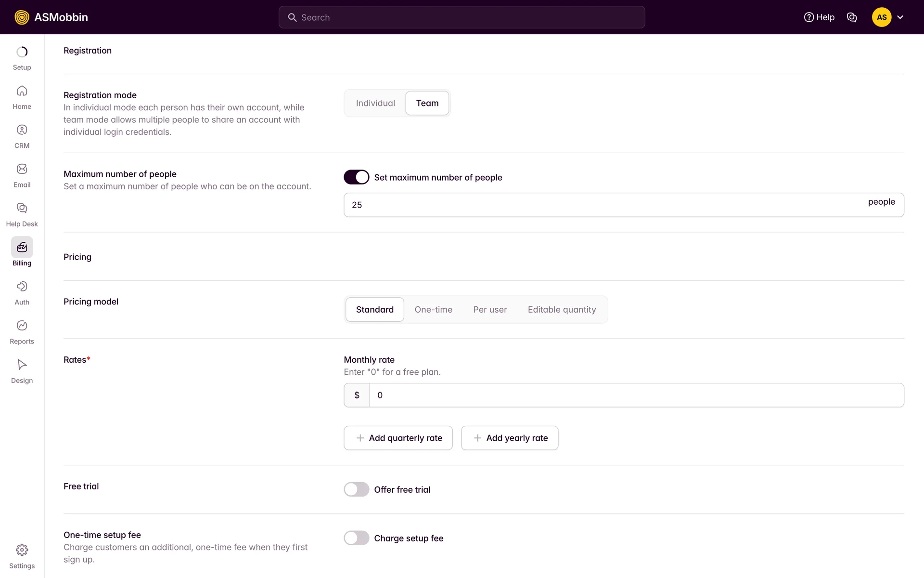Select the Per user pricing model

(490, 310)
